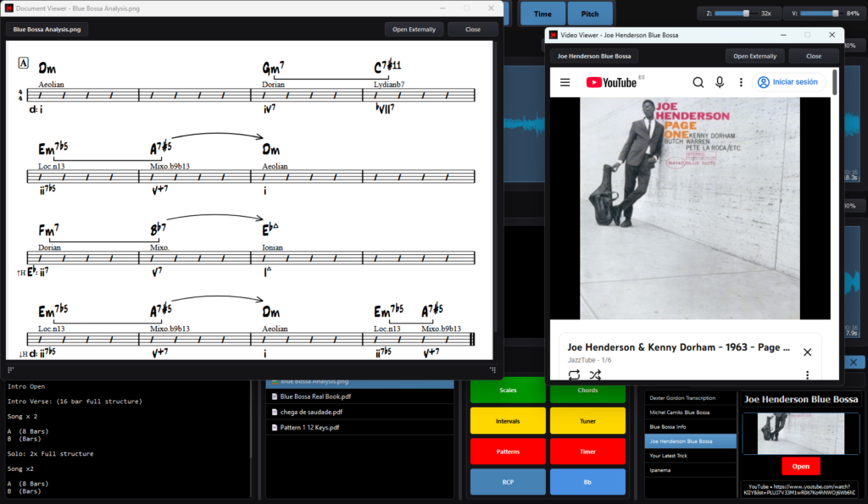The height and width of the screenshot is (504, 868).
Task: Open the Timer tool
Action: (x=587, y=451)
